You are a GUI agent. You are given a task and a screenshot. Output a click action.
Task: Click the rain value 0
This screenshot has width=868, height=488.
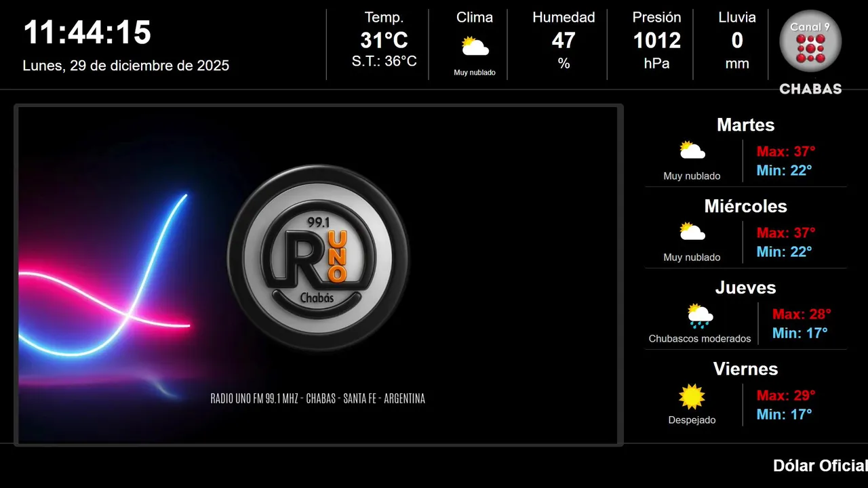[x=737, y=41]
